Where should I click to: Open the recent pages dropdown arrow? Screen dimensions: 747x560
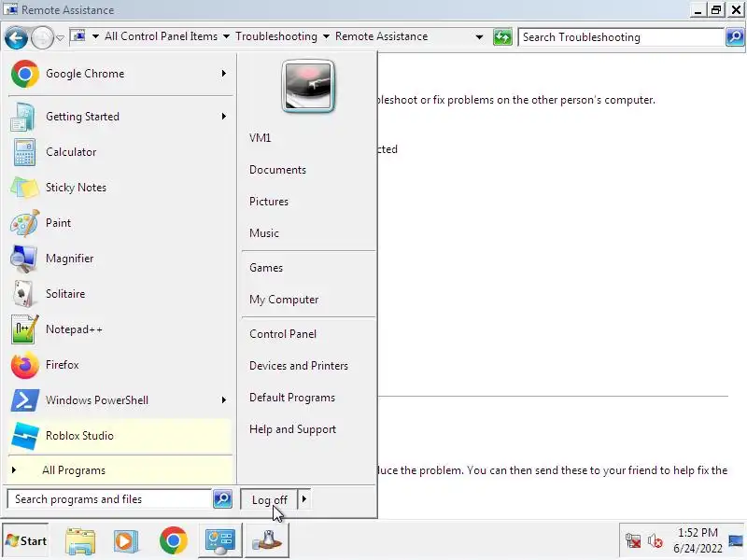[x=60, y=37]
